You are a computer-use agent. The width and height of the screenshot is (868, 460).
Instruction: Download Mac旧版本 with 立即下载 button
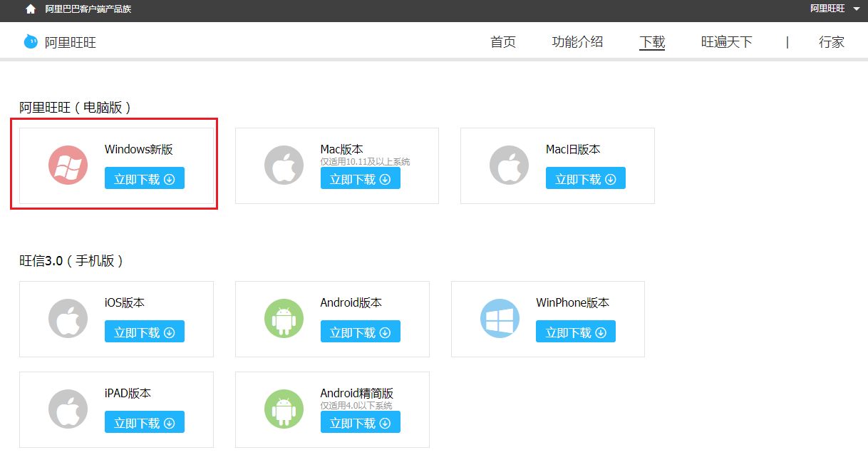pos(586,178)
